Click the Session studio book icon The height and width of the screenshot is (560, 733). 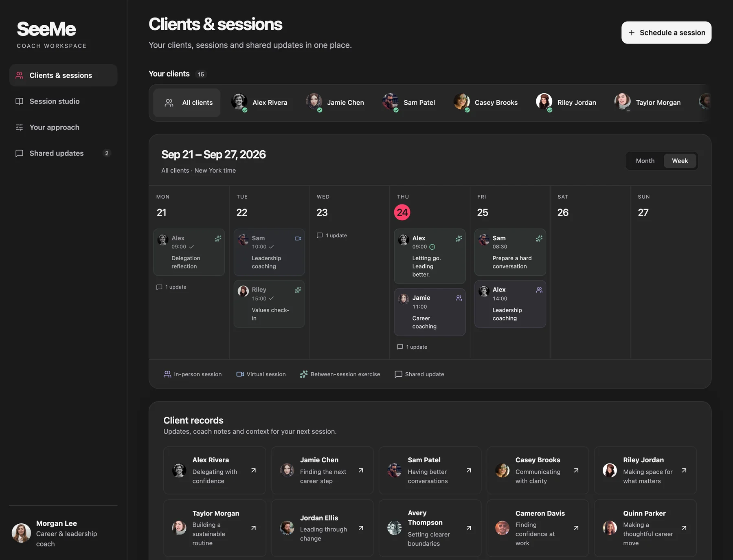pos(19,101)
